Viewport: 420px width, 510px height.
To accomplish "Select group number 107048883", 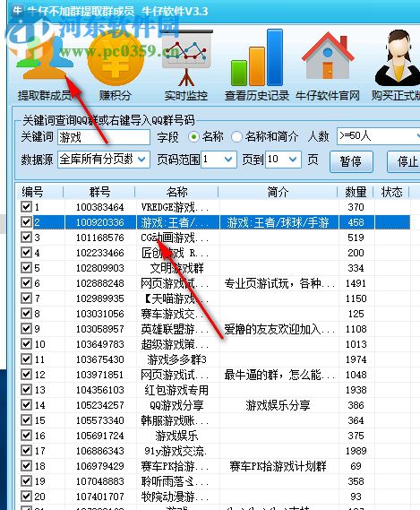I will 99,481.
